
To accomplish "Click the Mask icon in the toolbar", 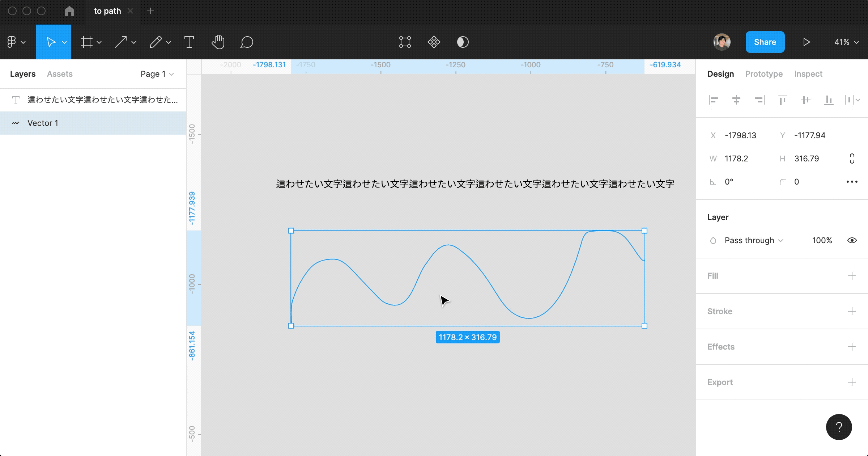I will [x=463, y=42].
